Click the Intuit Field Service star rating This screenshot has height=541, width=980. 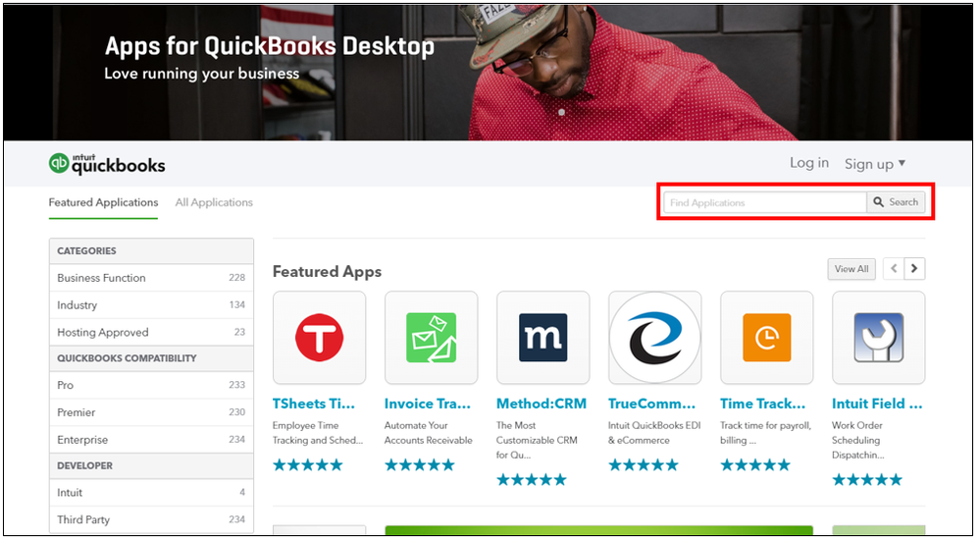[x=867, y=480]
